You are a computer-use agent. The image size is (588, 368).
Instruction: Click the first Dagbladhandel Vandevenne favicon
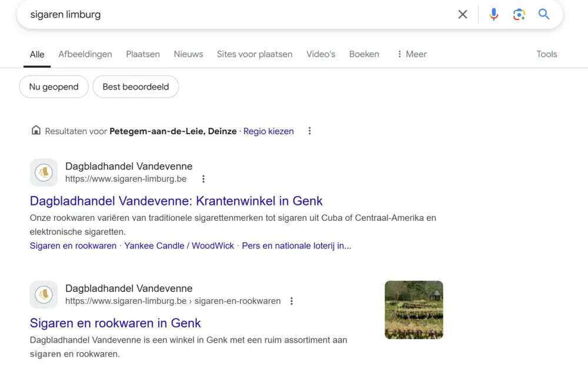click(x=44, y=173)
